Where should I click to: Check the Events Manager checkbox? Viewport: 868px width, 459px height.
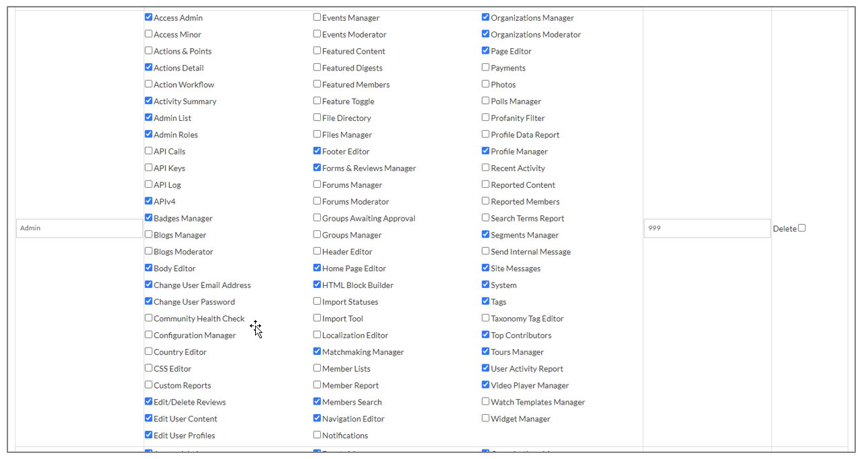click(317, 17)
